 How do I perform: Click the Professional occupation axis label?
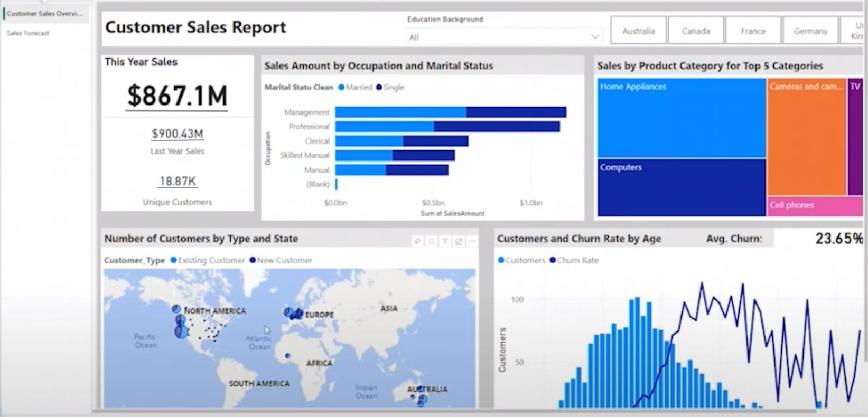coord(309,127)
